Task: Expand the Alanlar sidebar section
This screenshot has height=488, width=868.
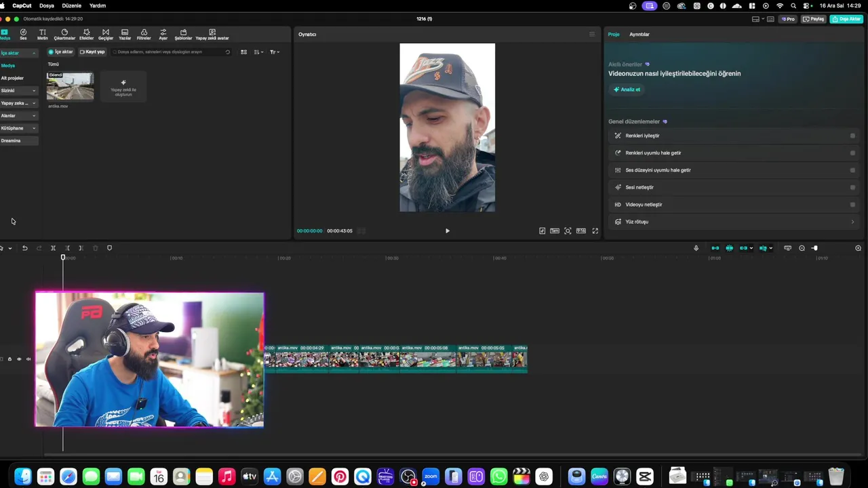Action: (x=34, y=116)
